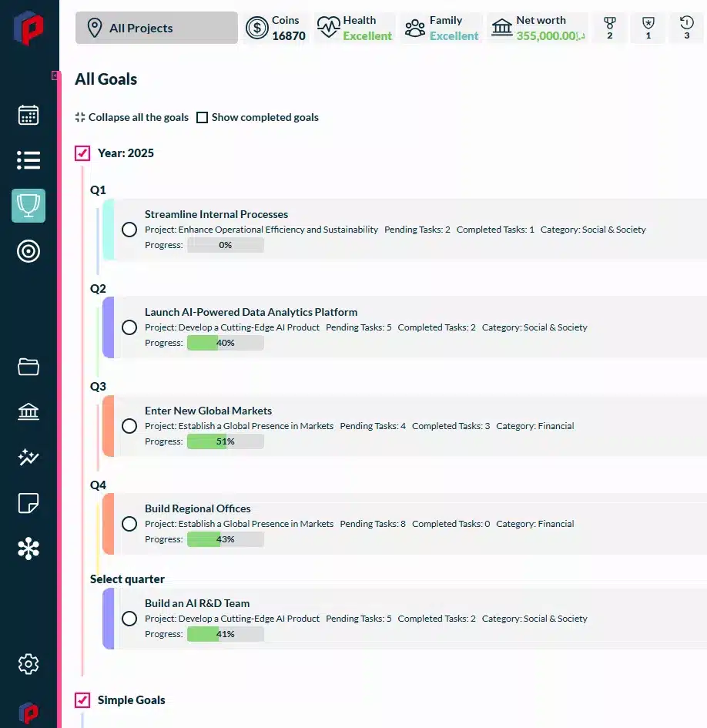Click the 40% progress bar
707x728 pixels.
(x=226, y=343)
